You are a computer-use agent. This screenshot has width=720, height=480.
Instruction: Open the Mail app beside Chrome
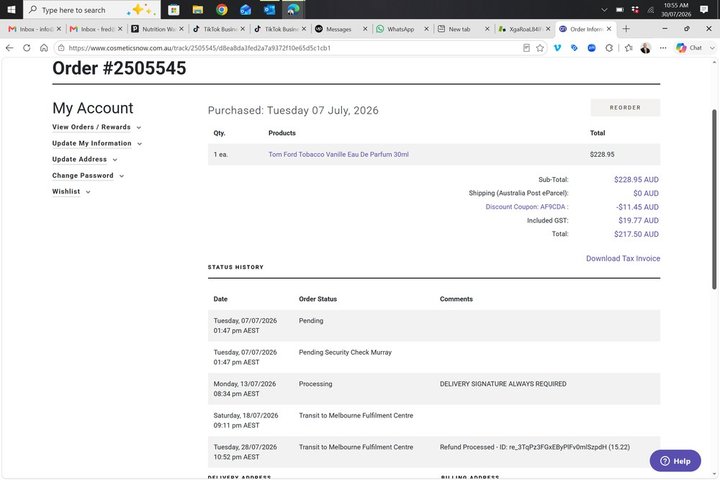pos(246,9)
